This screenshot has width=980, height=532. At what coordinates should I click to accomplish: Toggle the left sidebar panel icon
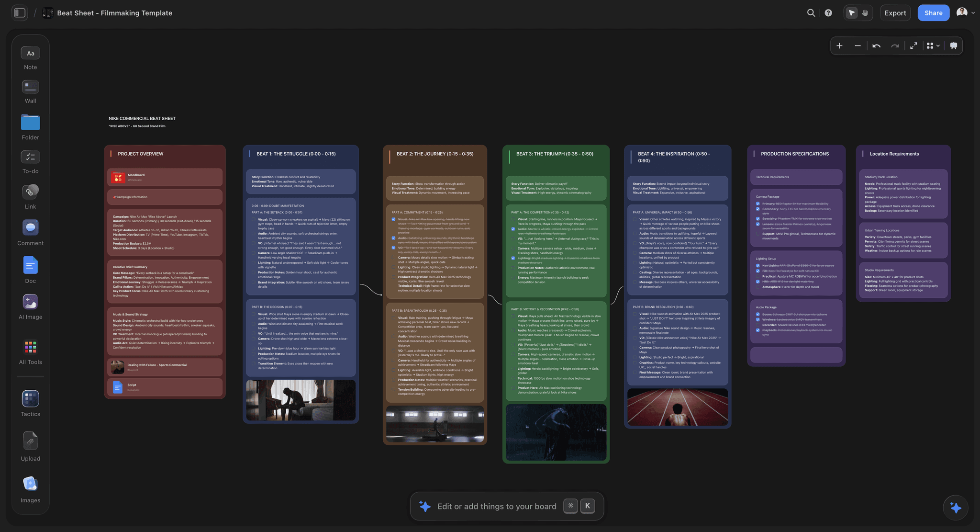point(20,13)
